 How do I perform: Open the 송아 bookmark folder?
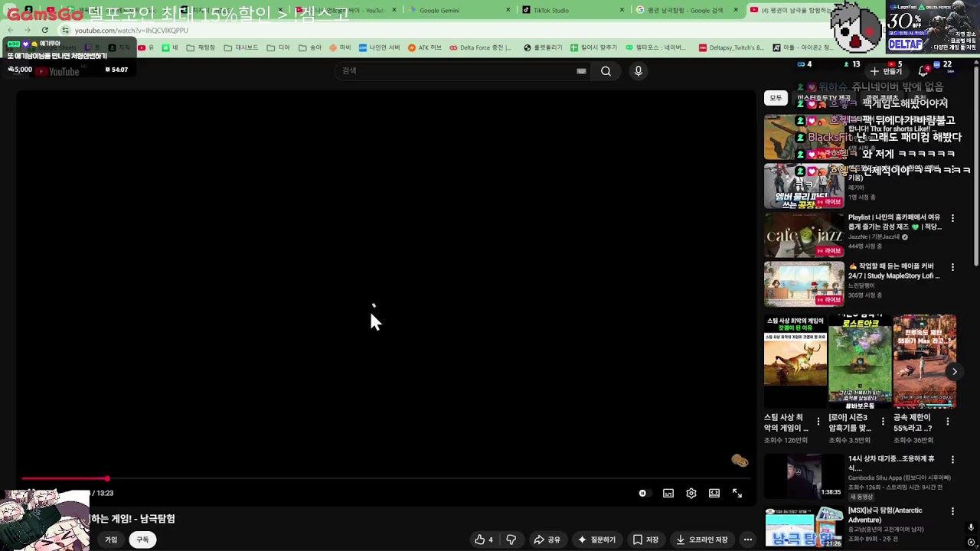coord(309,47)
